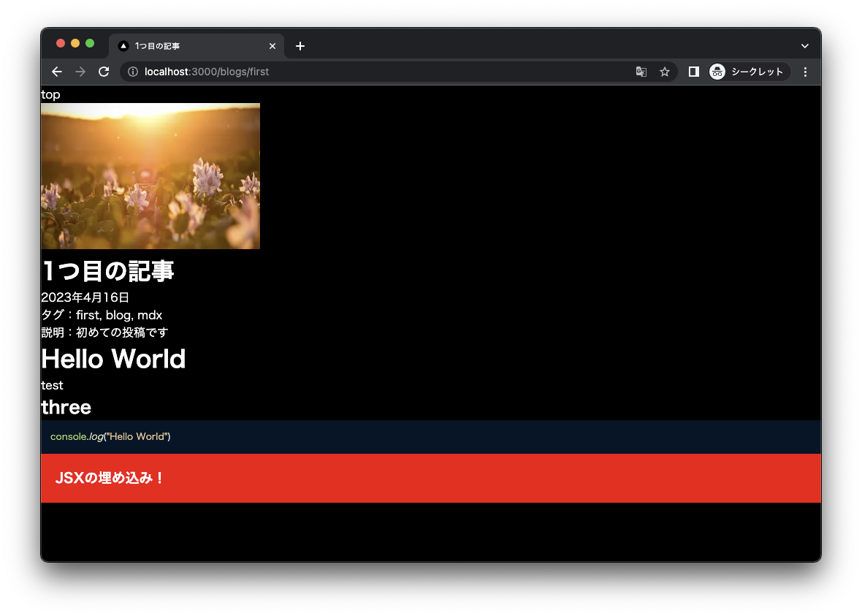This screenshot has height=616, width=862.
Task: Click the 説明：初めての投稿です line
Action: tap(105, 332)
